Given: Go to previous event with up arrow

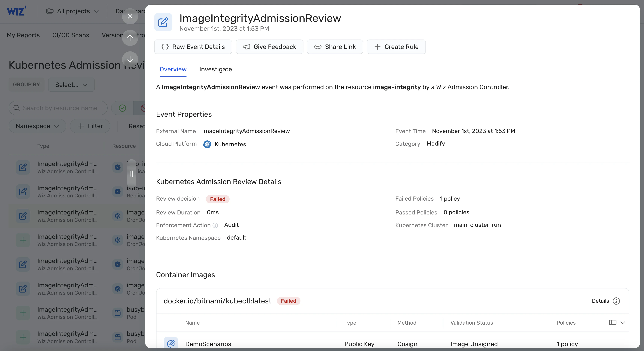Looking at the screenshot, I should coord(130,38).
